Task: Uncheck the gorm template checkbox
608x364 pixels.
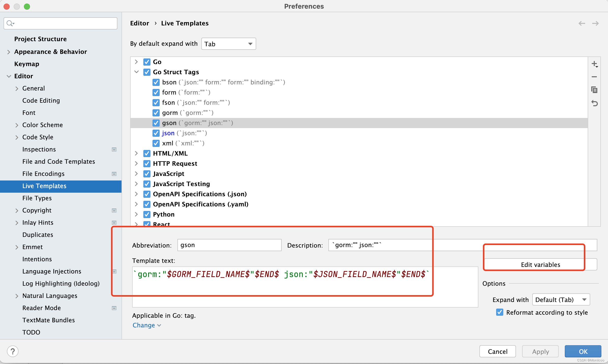Action: [156, 113]
